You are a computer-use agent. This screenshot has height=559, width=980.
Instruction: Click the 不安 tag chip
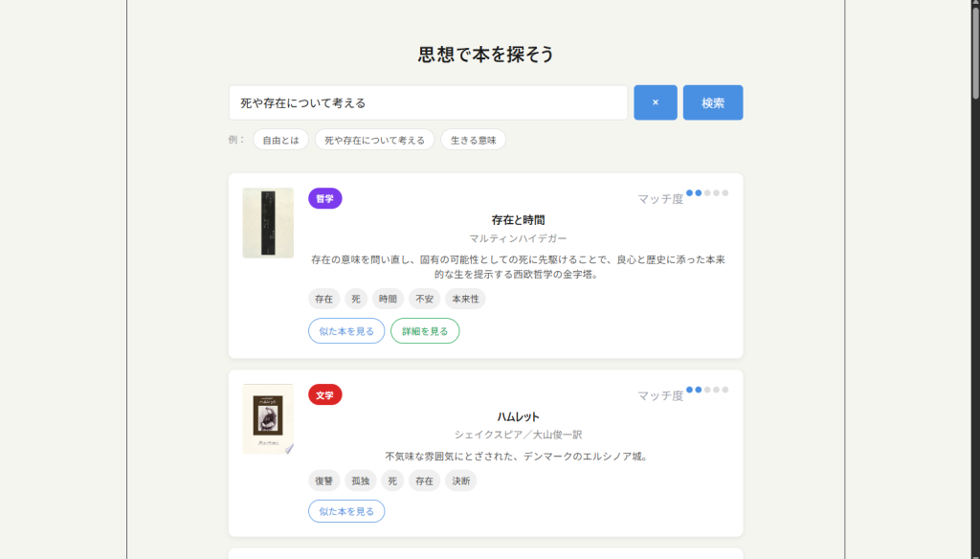coord(424,299)
